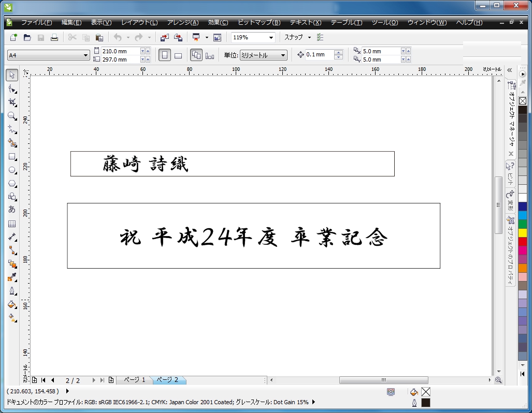Add a page after the last page
The height and width of the screenshot is (413, 532).
111,380
